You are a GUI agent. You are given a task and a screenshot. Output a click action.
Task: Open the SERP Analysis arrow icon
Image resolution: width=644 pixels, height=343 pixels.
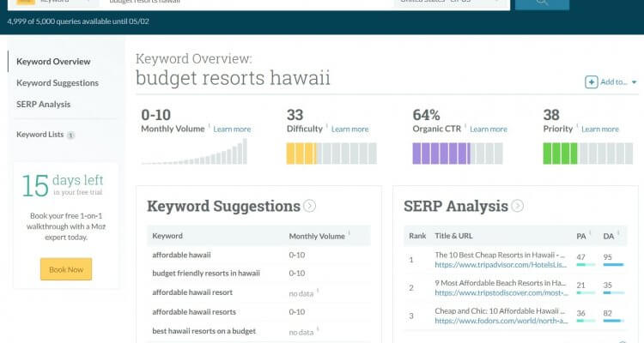pyautogui.click(x=518, y=206)
